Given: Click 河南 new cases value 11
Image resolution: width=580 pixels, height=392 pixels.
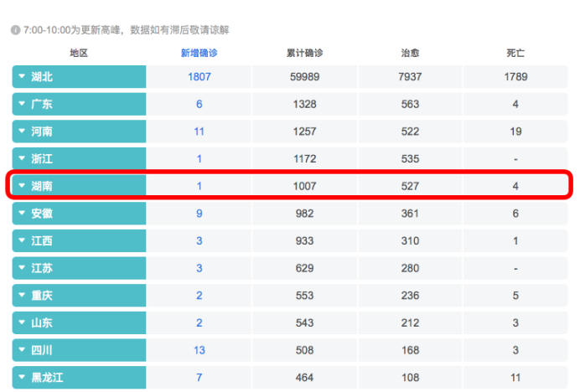Looking at the screenshot, I should 199,132.
